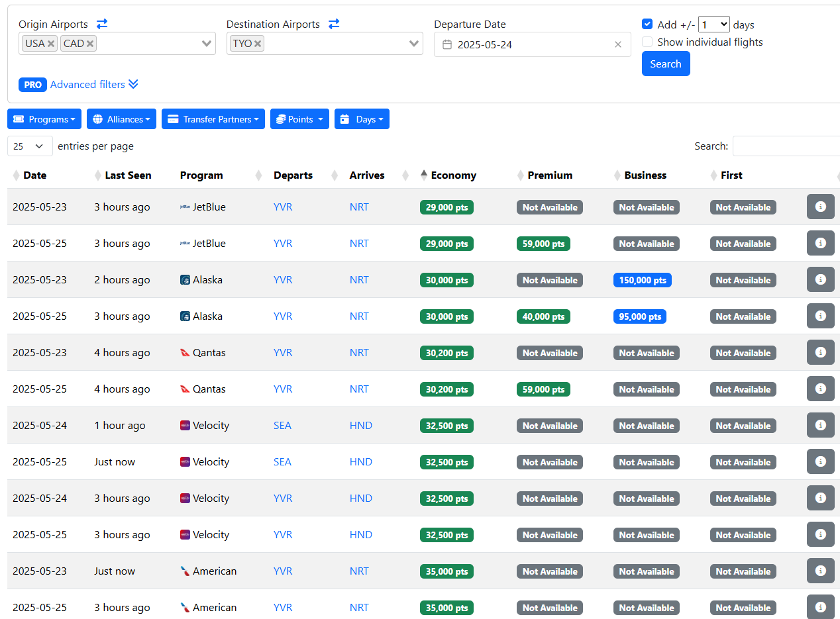The height and width of the screenshot is (619, 840).
Task: Sort table by Premium column
Action: [x=550, y=175]
